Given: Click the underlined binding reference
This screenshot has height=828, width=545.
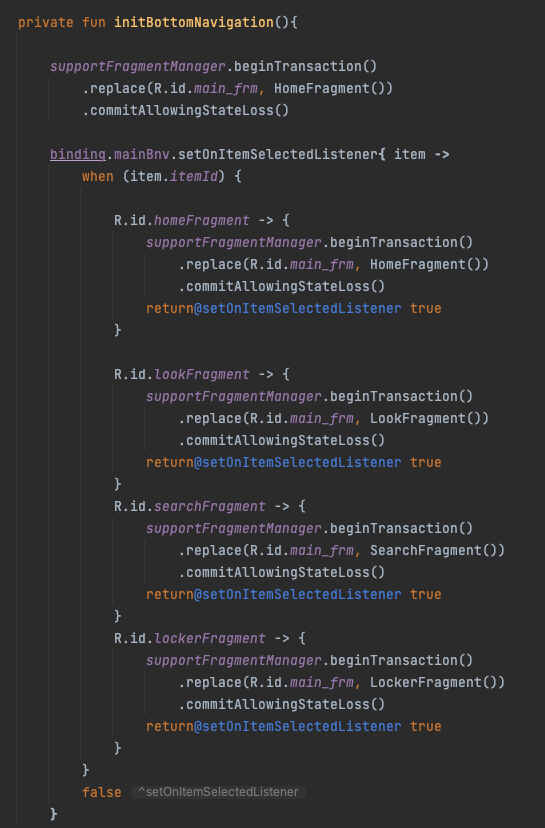Looking at the screenshot, I should [x=78, y=155].
